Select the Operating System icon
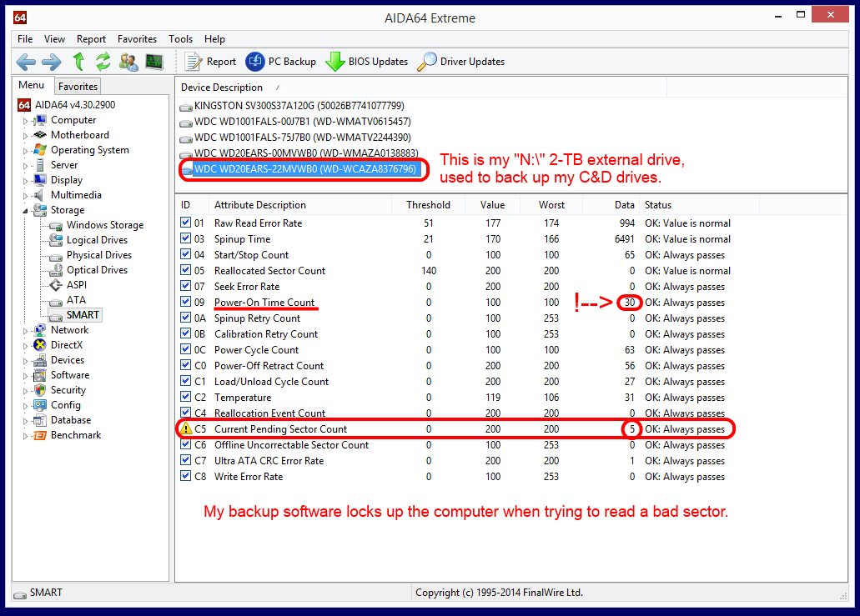The height and width of the screenshot is (616, 860). click(40, 149)
